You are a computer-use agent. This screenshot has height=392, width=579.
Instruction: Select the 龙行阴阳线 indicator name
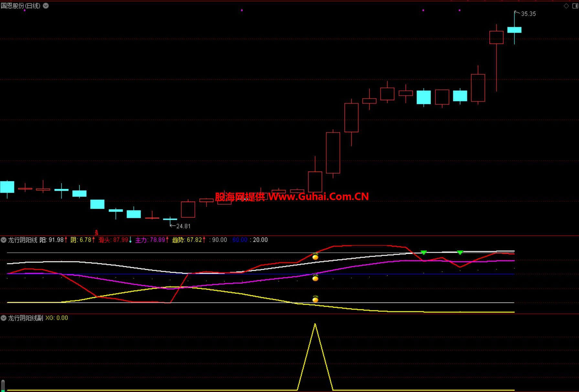(x=23, y=240)
